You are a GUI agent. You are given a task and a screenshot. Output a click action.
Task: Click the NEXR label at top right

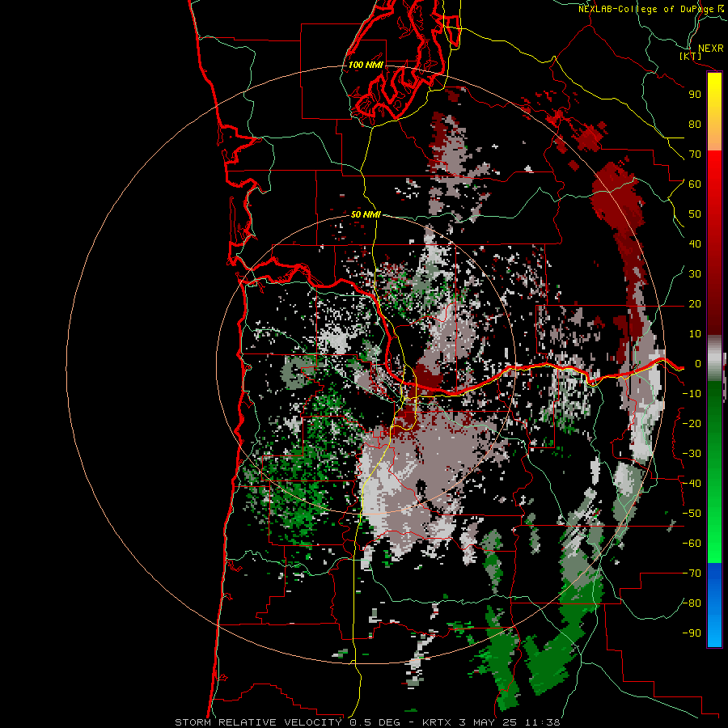(x=711, y=48)
